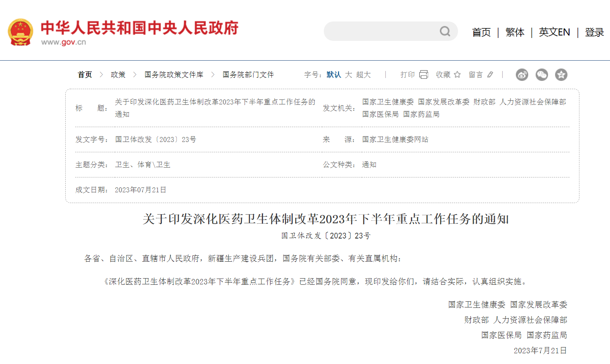Viewport: 610px width, 364px height.
Task: Open 国务院政策文件库 breadcrumb
Action: 174,75
